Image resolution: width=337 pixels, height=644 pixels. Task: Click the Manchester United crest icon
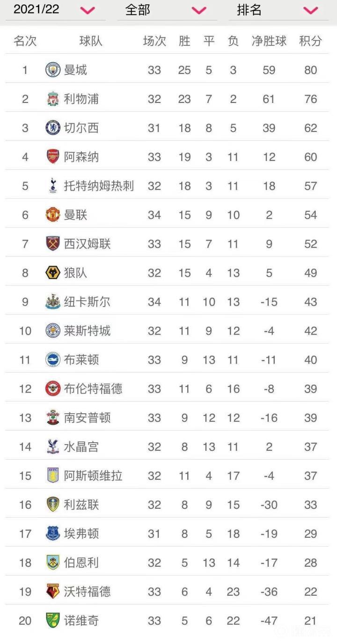[x=53, y=215]
